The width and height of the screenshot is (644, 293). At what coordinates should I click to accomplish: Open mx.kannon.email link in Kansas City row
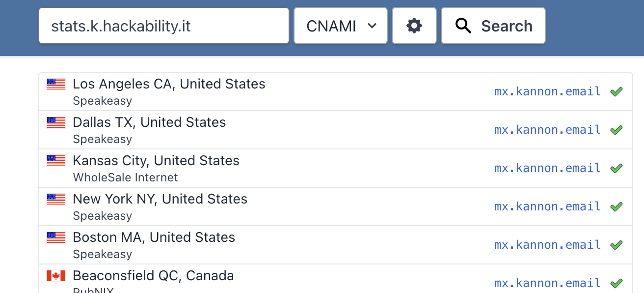point(547,168)
